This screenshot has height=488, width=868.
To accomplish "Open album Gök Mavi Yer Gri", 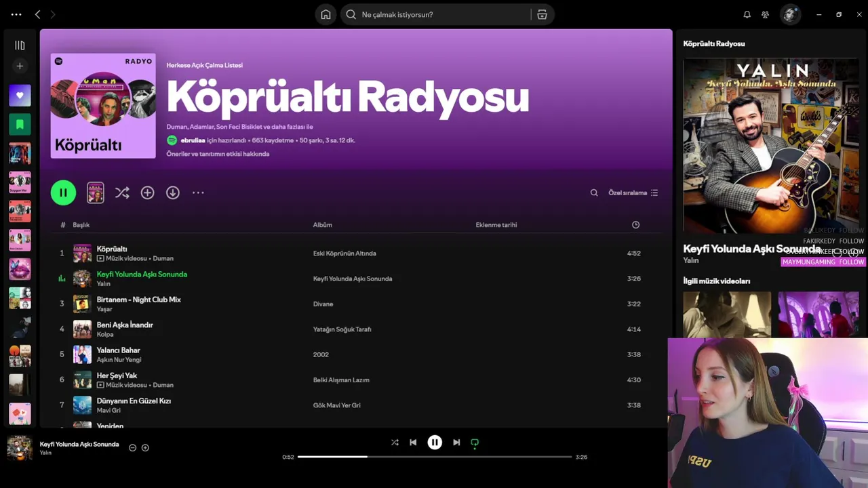I will tap(336, 405).
